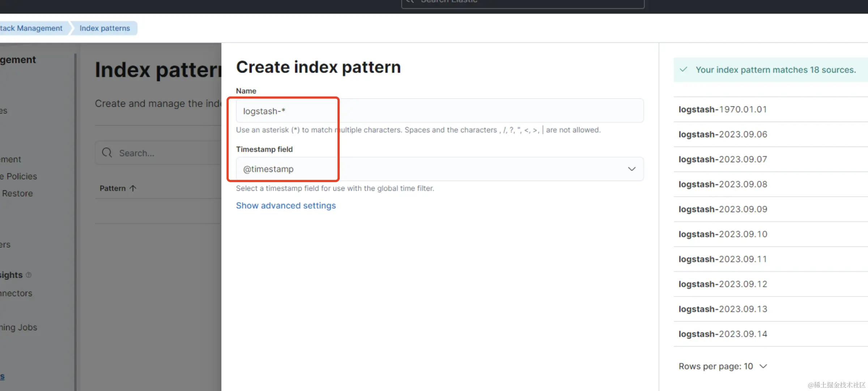This screenshot has height=391, width=868.
Task: Click the Timestamp field label
Action: (x=264, y=149)
